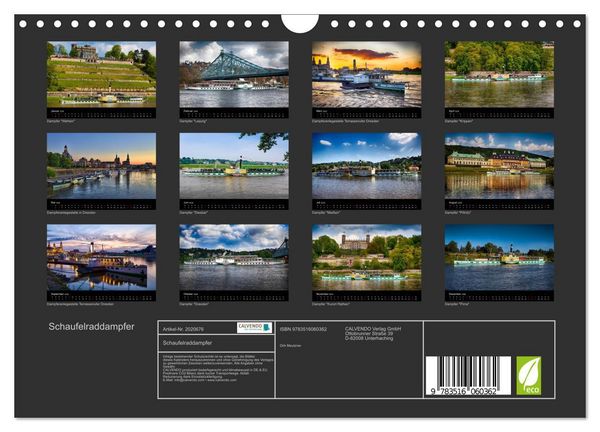Click the large Schaufelraddampfer title at left
Image resolution: width=600 pixels, height=432 pixels.
pyautogui.click(x=91, y=327)
